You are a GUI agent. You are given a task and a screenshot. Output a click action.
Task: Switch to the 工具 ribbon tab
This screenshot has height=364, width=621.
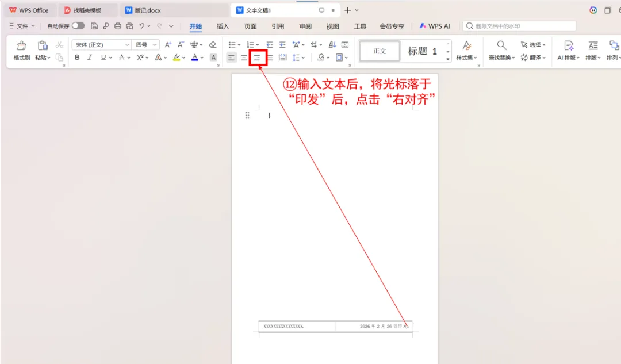[360, 26]
